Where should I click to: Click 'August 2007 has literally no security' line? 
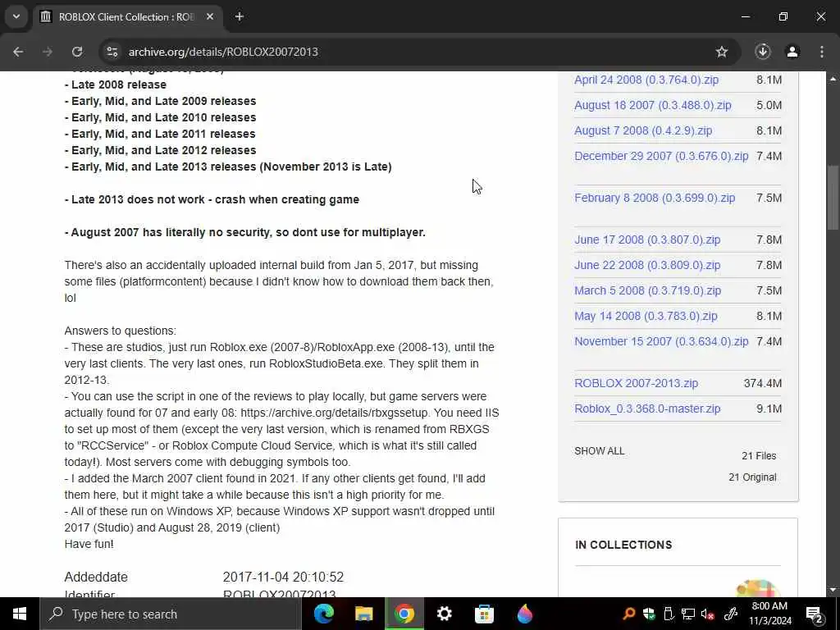(244, 232)
